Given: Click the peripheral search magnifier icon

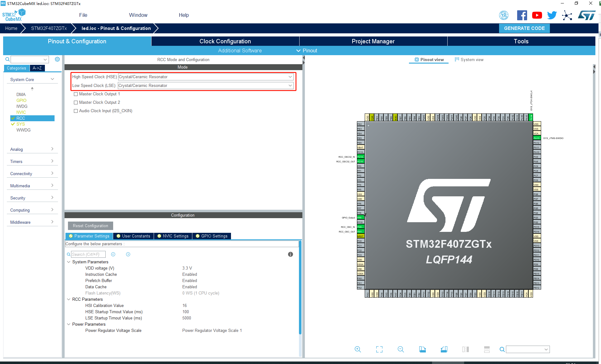Looking at the screenshot, I should click(x=7, y=59).
